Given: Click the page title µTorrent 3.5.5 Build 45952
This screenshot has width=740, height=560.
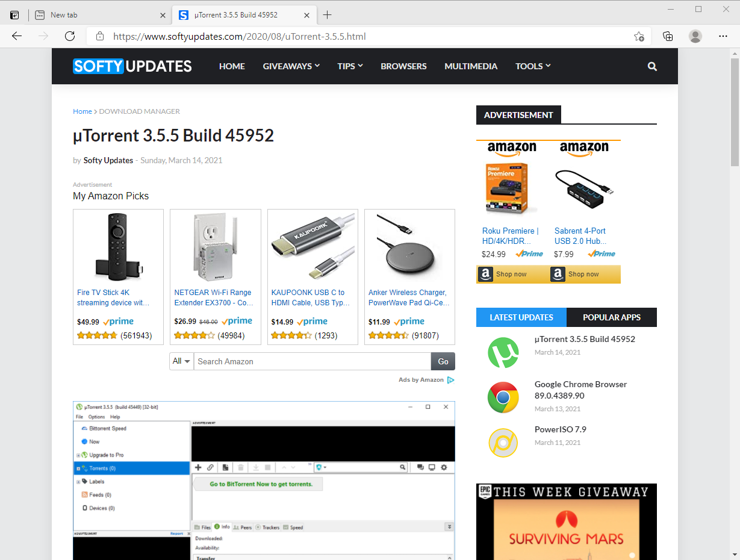Looking at the screenshot, I should [x=173, y=135].
